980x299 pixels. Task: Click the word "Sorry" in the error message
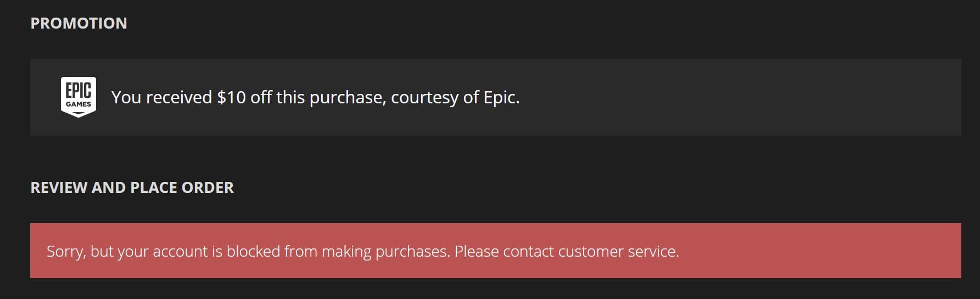click(x=65, y=251)
